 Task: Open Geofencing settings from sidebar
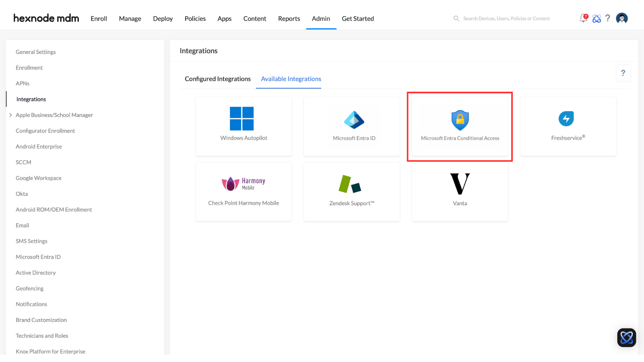click(29, 288)
